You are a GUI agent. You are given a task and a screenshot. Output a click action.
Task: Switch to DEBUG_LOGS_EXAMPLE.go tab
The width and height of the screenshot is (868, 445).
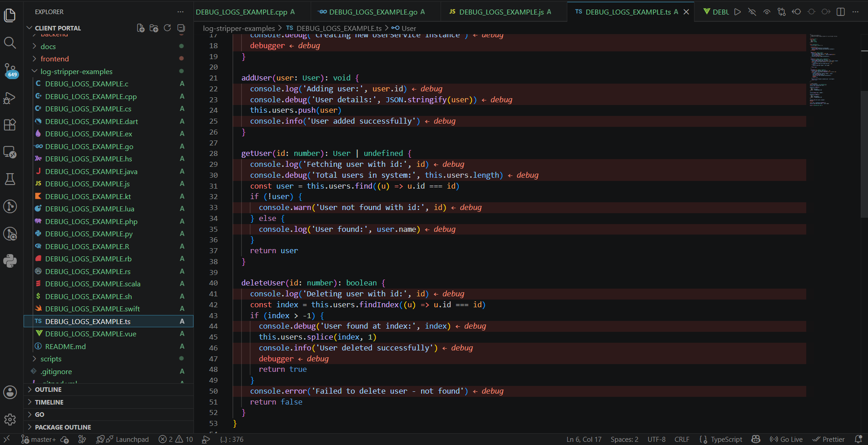tap(376, 12)
